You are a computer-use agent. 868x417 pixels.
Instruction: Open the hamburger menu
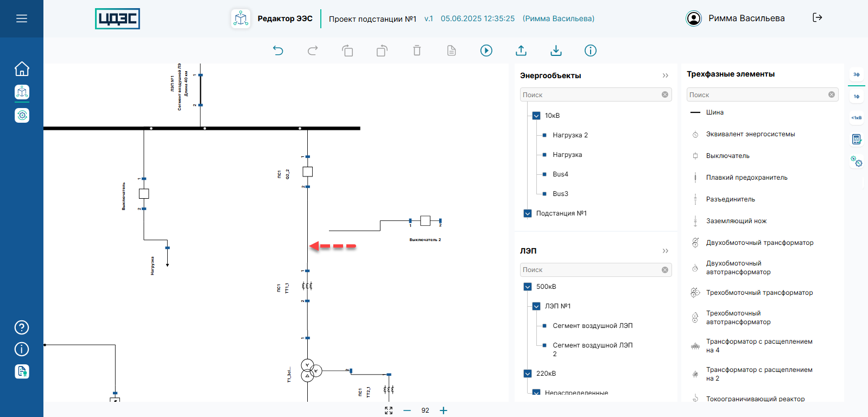click(22, 18)
